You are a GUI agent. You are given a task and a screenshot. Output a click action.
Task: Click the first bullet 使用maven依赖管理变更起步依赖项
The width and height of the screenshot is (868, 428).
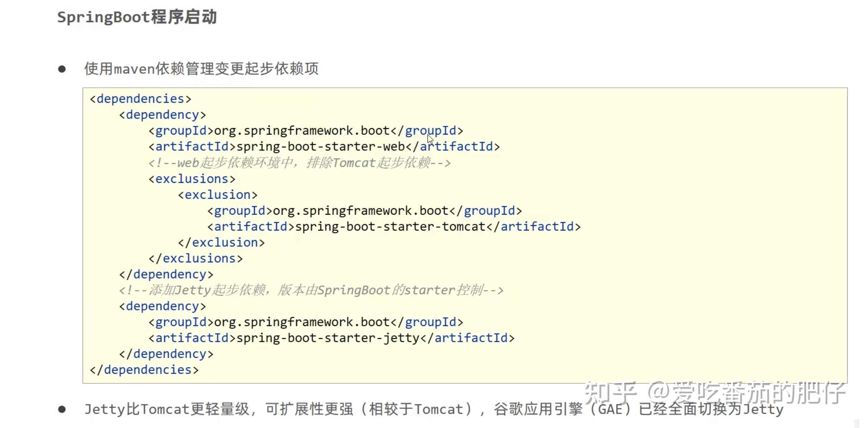pos(201,68)
